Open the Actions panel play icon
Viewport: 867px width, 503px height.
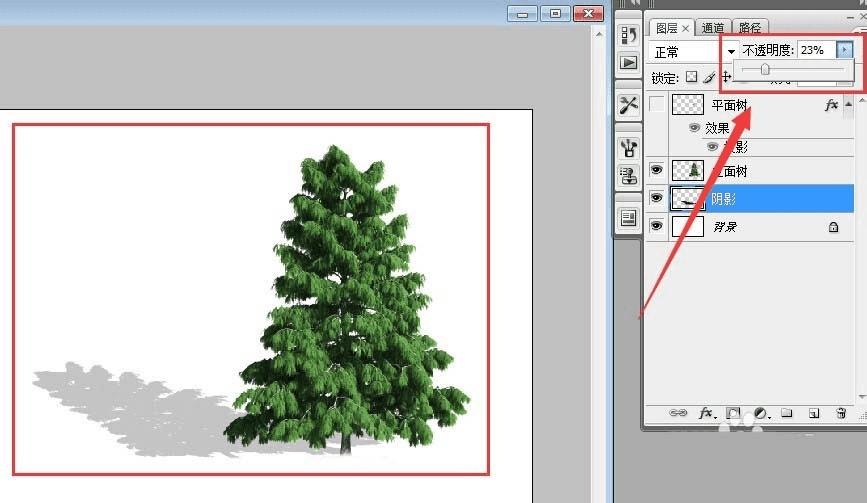pos(628,62)
